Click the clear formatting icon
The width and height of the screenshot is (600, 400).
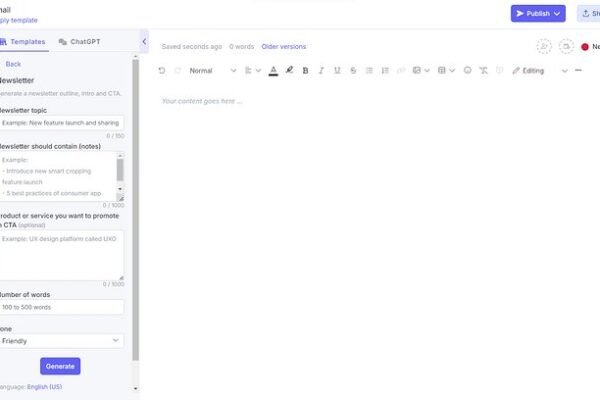[x=483, y=70]
